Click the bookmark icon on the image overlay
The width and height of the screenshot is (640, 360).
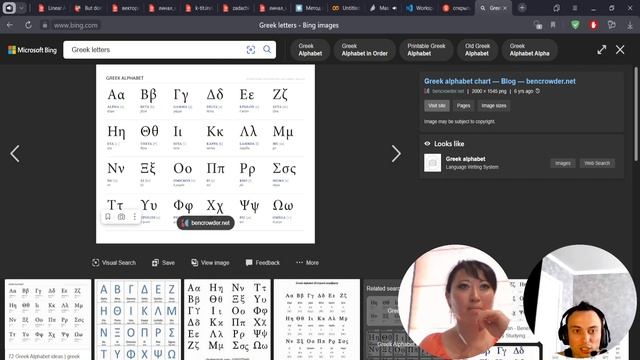pos(108,217)
